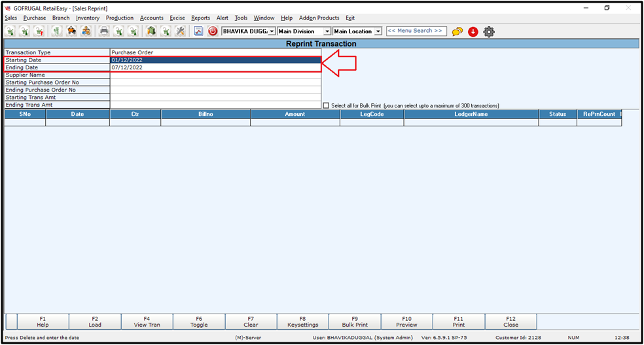644x345 pixels.
Task: Click the SNo column header
Action: point(25,114)
